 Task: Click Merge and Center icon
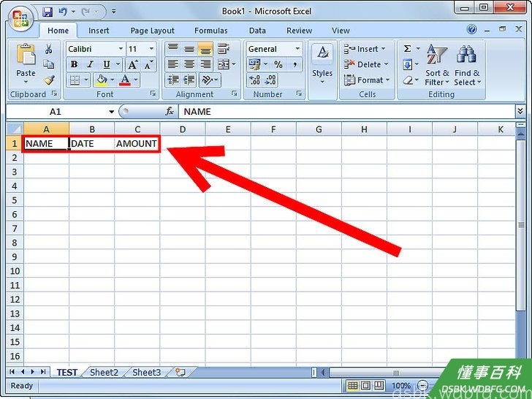[224, 64]
